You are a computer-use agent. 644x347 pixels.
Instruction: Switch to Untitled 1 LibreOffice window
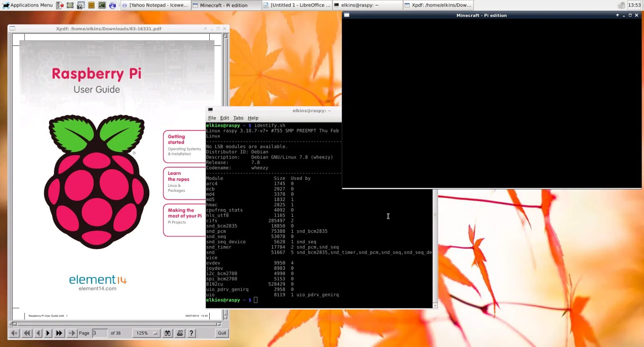point(297,5)
